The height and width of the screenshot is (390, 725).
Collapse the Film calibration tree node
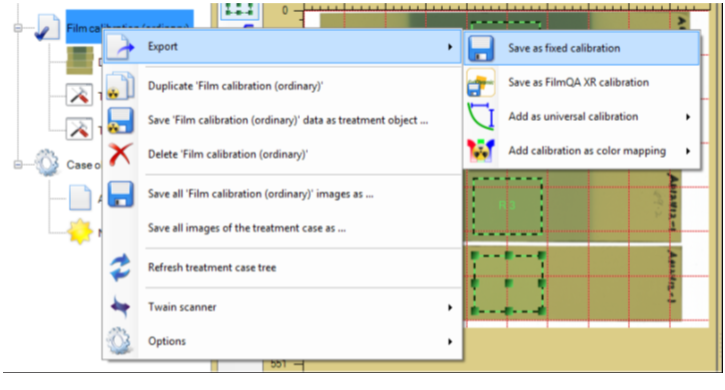point(18,28)
